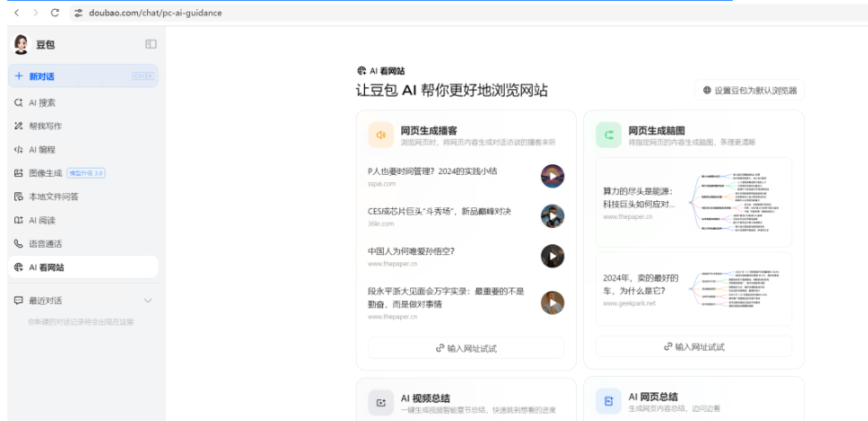Click the sspai.com source label
This screenshot has width=868, height=421.
(382, 183)
